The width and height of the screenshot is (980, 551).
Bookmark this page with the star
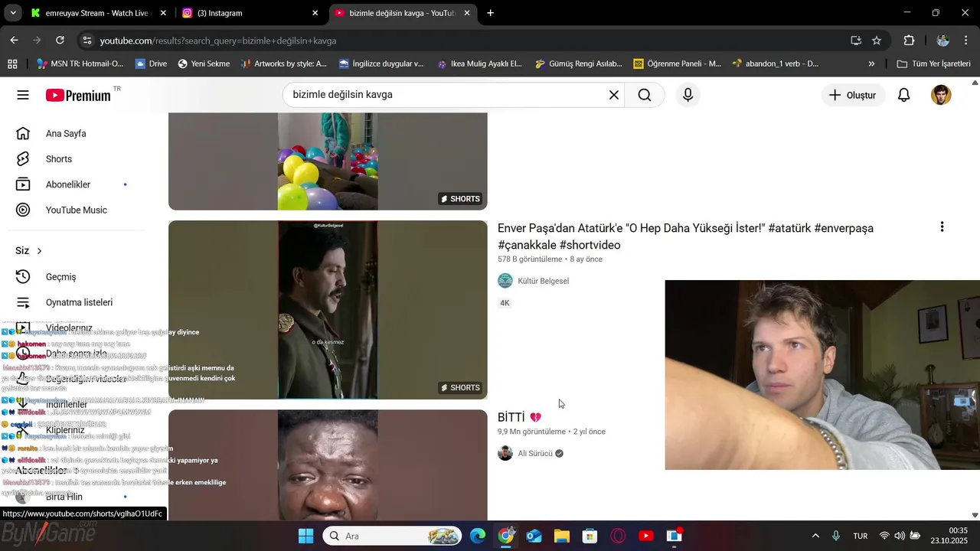877,41
